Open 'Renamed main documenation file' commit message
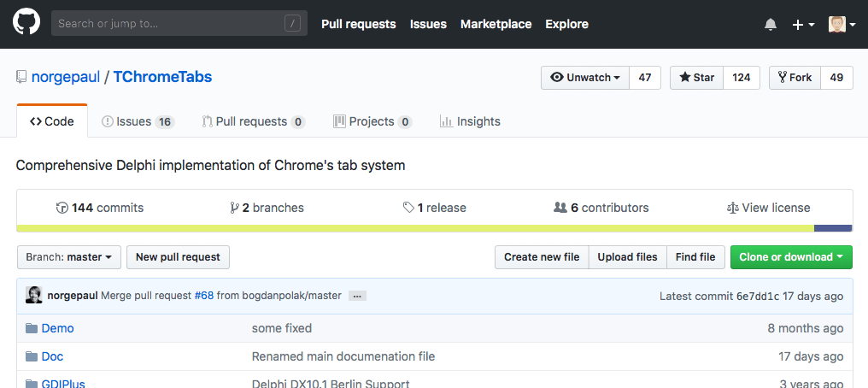The width and height of the screenshot is (868, 388). click(x=343, y=356)
